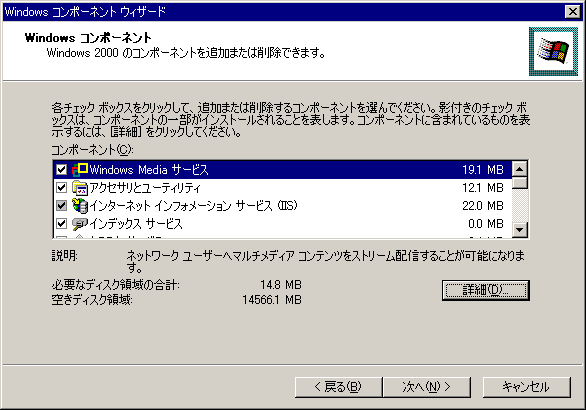Click the 12.1 MB size value
586x410 pixels.
point(483,188)
